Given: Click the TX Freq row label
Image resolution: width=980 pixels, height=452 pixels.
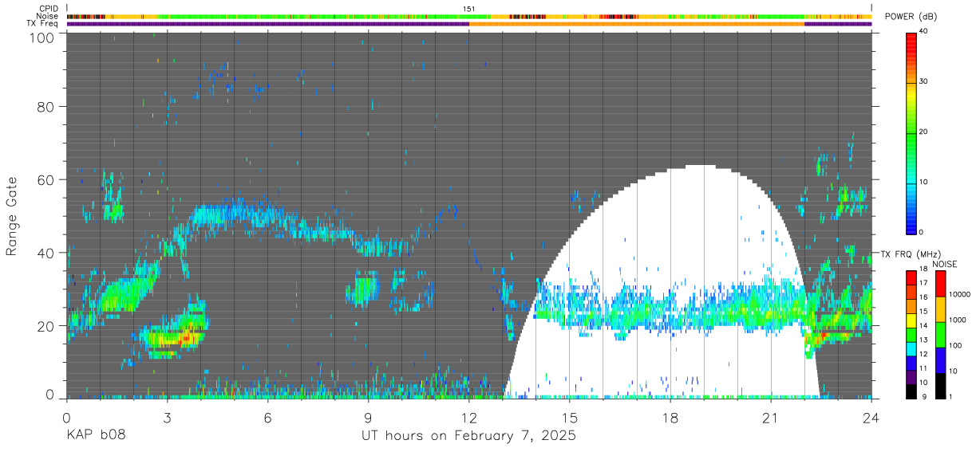Looking at the screenshot, I should click(x=44, y=24).
